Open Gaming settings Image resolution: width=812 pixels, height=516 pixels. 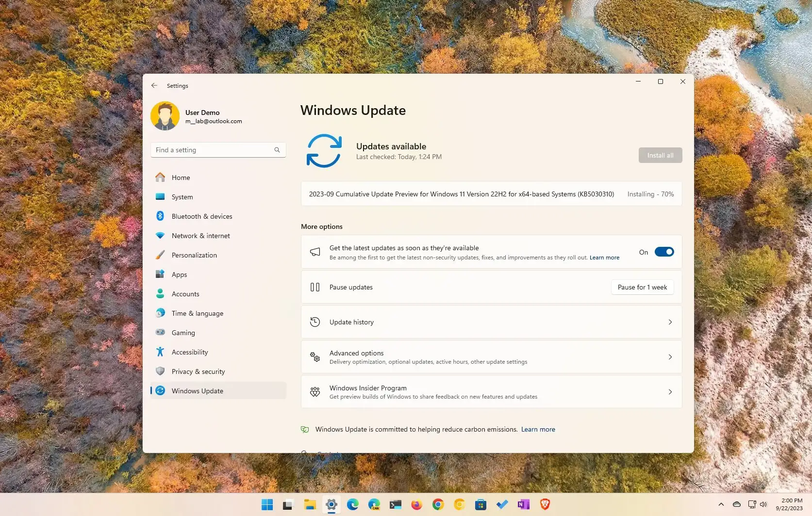click(x=183, y=333)
